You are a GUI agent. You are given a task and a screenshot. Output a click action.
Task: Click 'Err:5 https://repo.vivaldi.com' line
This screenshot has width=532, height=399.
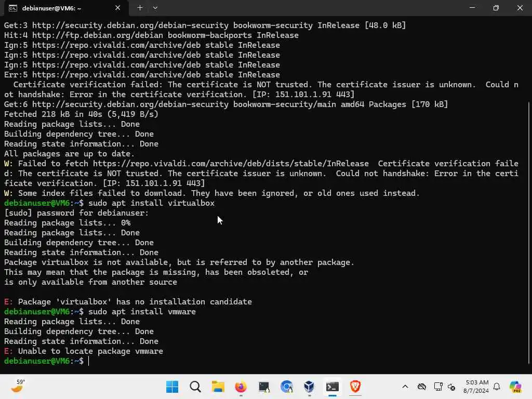click(142, 74)
